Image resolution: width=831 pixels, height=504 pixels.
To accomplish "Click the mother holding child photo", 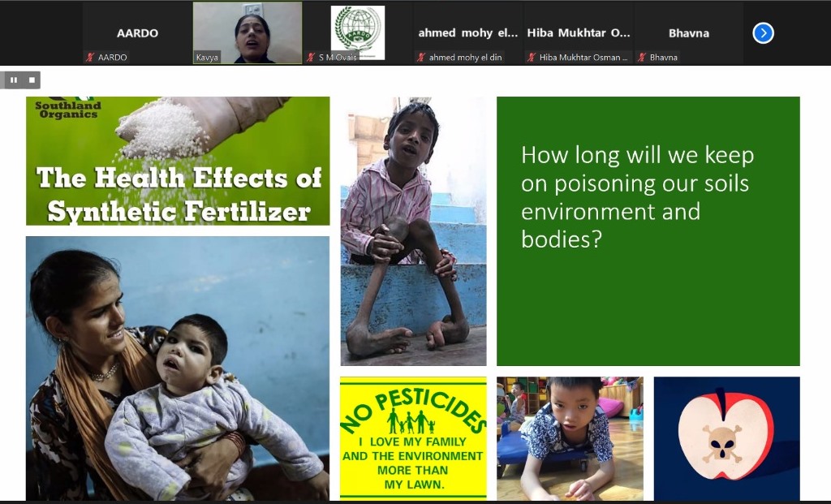I will 178,368.
